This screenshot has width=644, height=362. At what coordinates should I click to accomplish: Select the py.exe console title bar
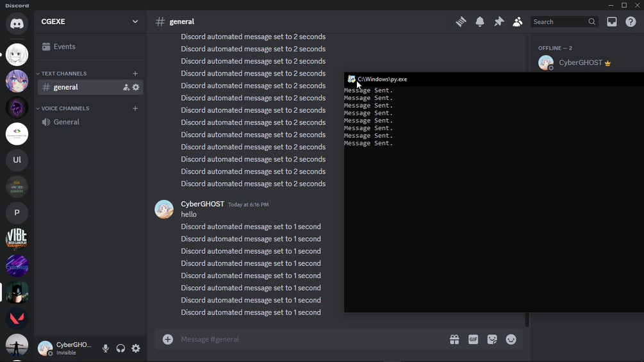tap(494, 79)
